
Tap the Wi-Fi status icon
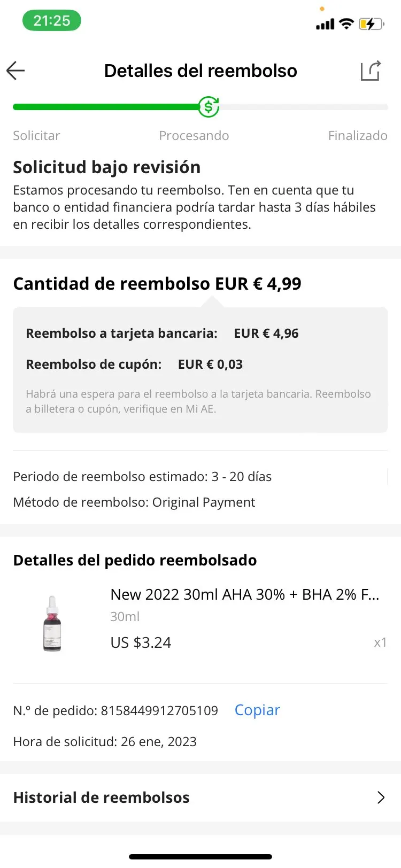point(346,24)
